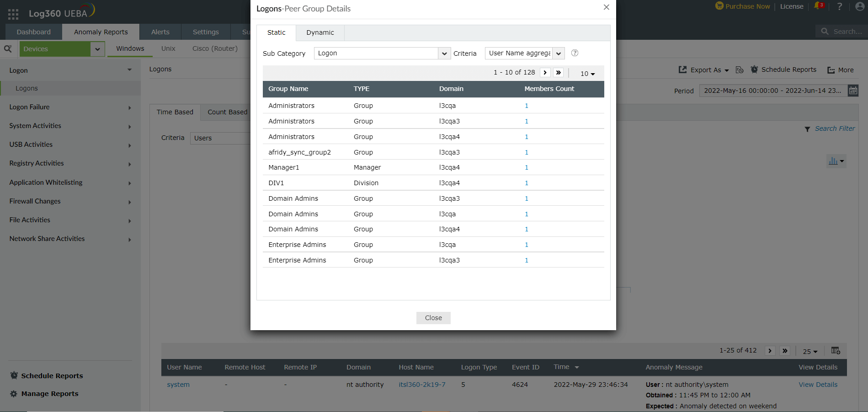
Task: Open the Anomaly Reports tab
Action: (101, 32)
